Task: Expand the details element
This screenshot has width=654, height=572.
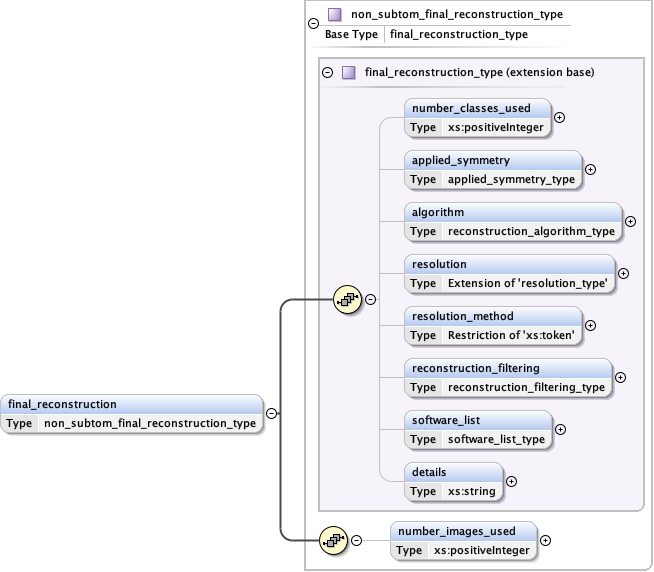Action: 512,481
